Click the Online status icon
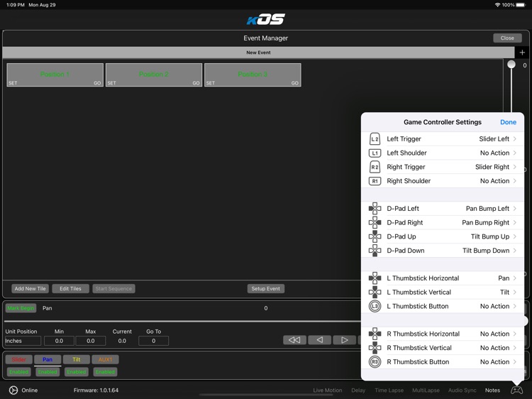 coord(13,390)
